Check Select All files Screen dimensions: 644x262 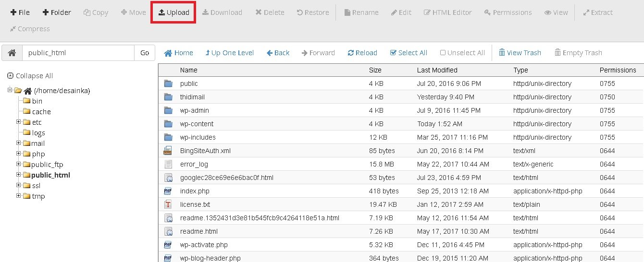click(409, 53)
